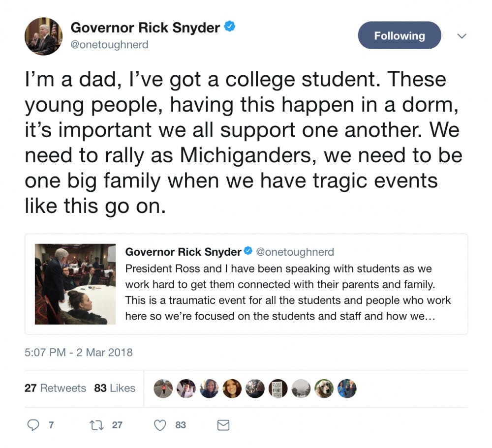Click the verified badge in the quoted tweet

pos(248,252)
